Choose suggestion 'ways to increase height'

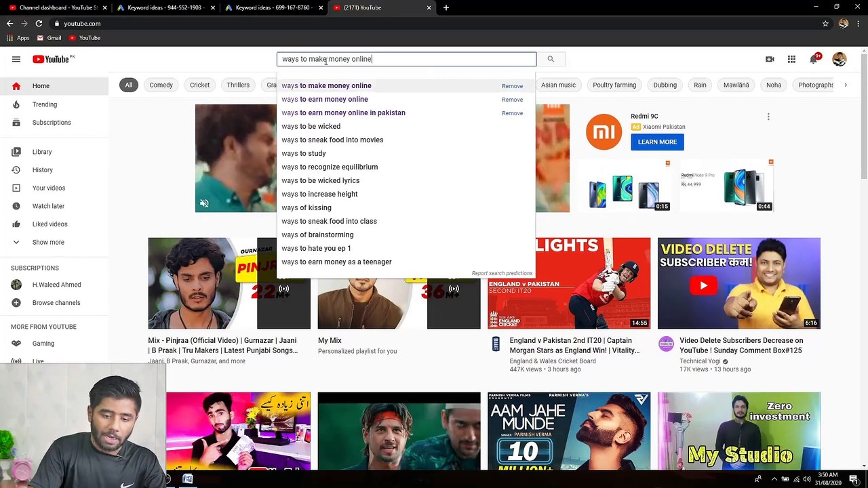(406, 195)
